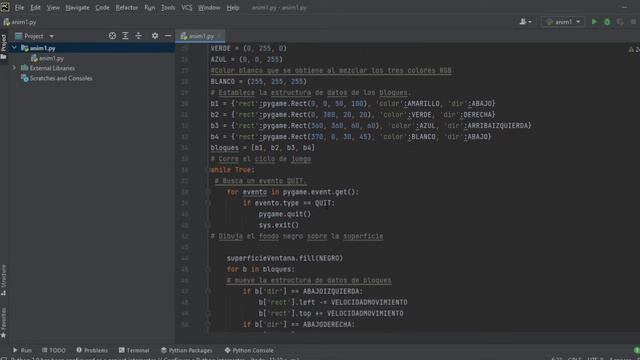Click the 'superficieVentana.fill(NEGRO)' line
The image size is (640, 360).
(x=285, y=258)
